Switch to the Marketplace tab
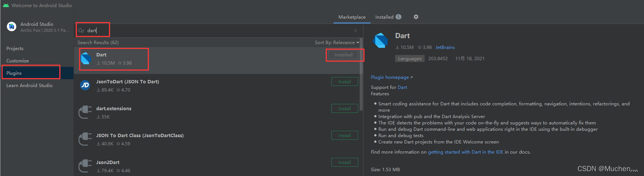The height and width of the screenshot is (176, 644). (352, 17)
